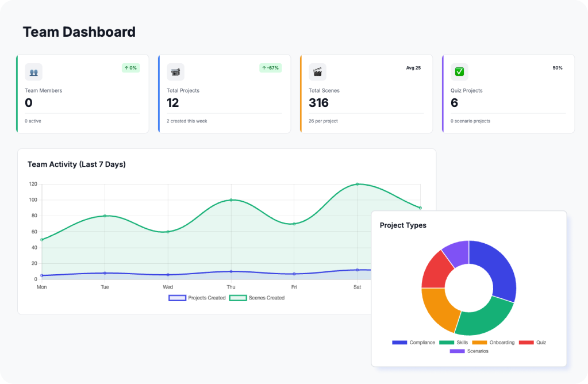Select the Saturday peak point on Scenes line
The width and height of the screenshot is (588, 384).
coord(357,184)
